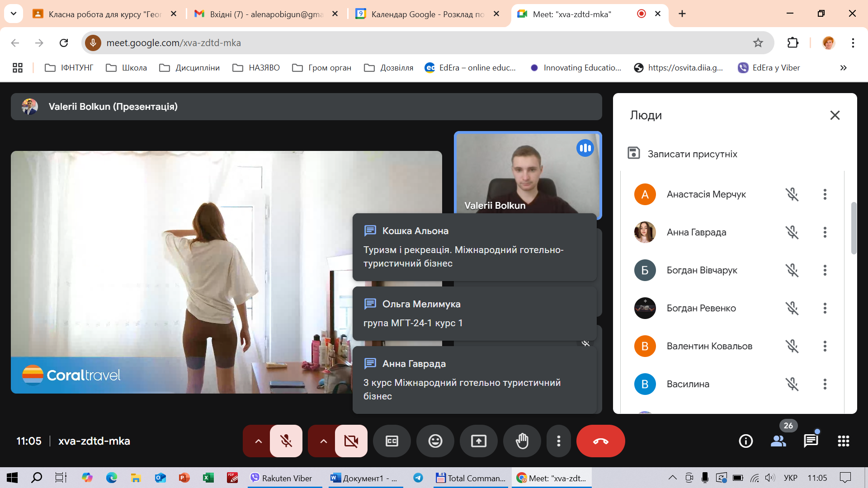Open the activities grid icon
868x488 pixels.
843,441
